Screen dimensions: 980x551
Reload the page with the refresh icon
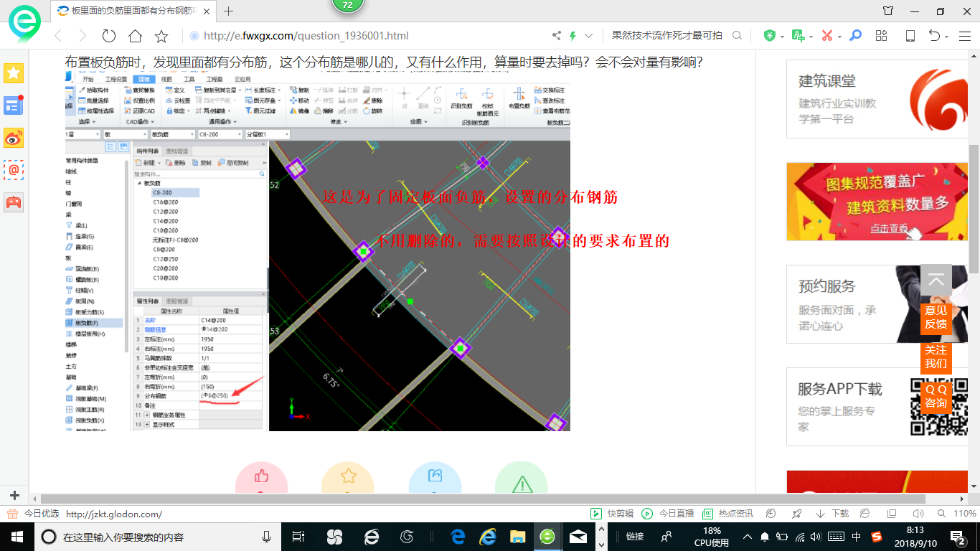(x=109, y=36)
